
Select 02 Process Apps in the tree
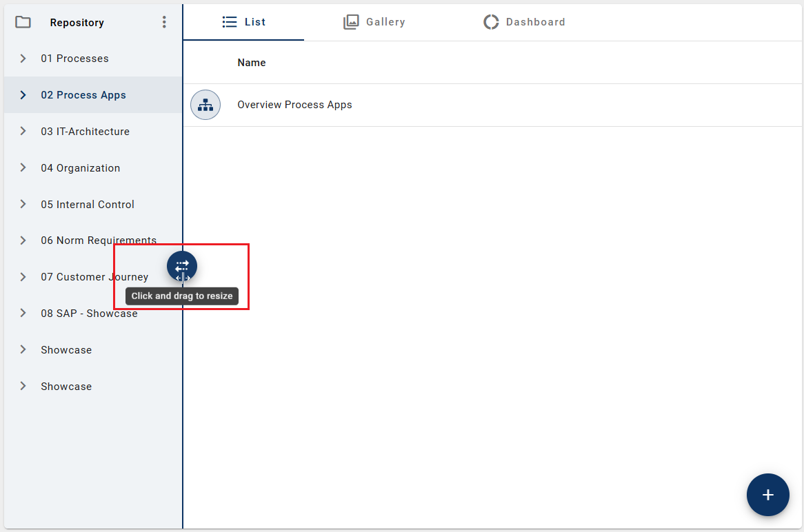[x=83, y=95]
